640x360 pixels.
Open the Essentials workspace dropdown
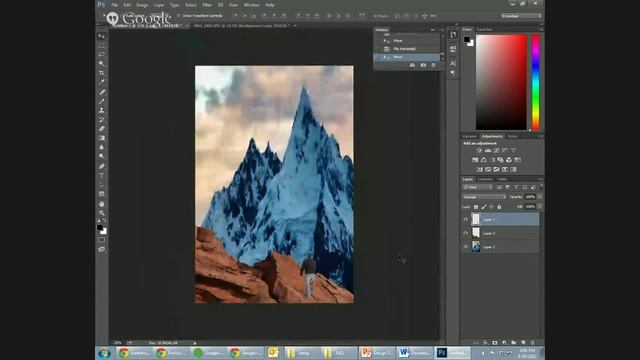click(521, 16)
